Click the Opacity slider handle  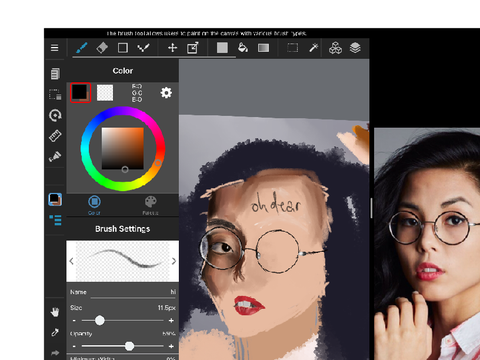129,346
